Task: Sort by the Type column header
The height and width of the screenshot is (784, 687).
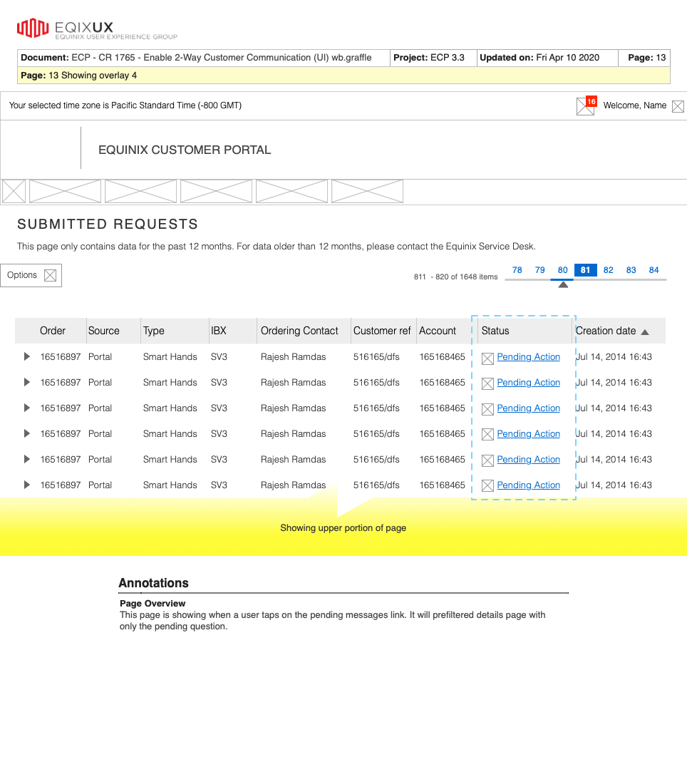Action: pos(153,331)
